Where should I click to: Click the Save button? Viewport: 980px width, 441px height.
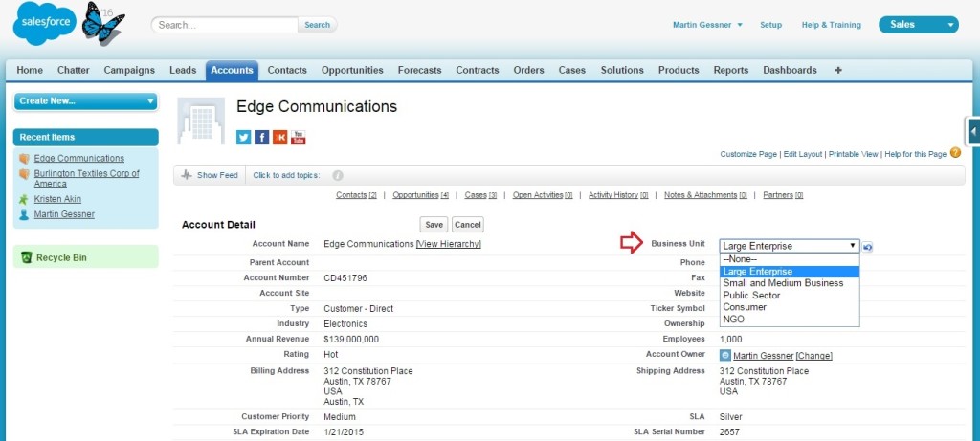click(x=434, y=225)
